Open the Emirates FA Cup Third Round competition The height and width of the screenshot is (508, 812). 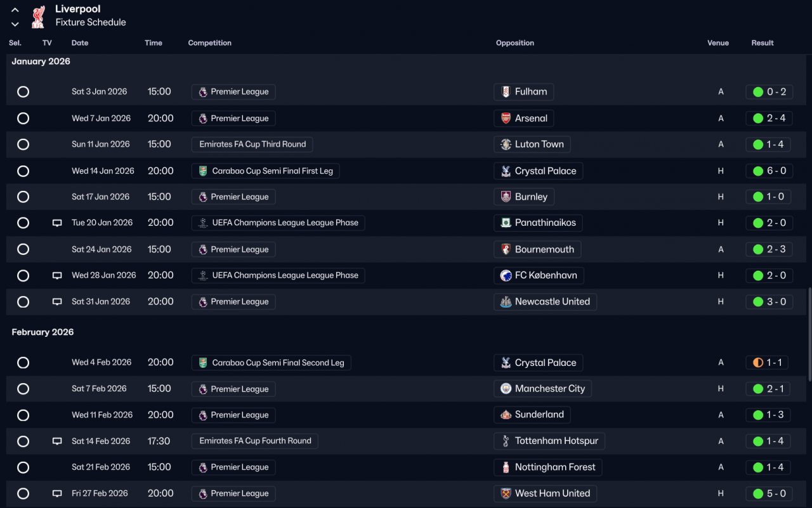[x=252, y=145]
